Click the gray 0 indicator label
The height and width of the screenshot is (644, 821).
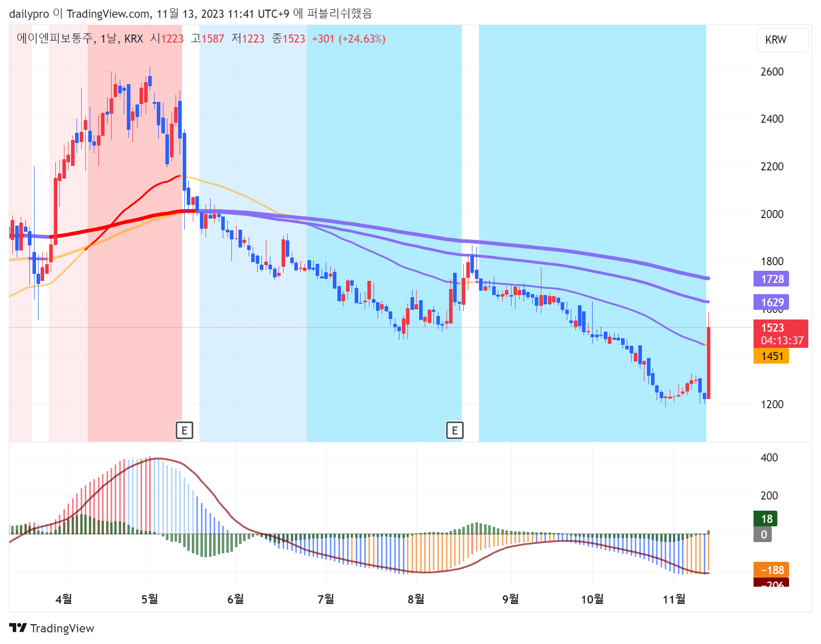pos(763,534)
